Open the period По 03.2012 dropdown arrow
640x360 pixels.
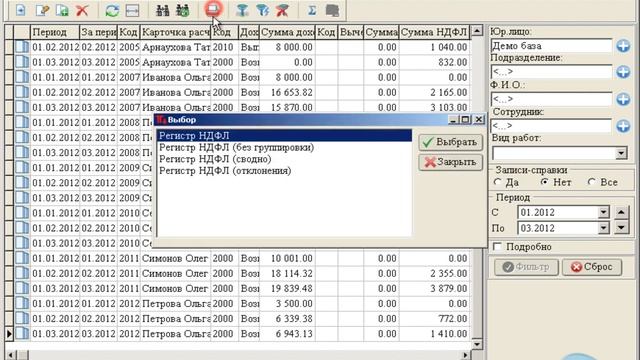[x=604, y=228]
